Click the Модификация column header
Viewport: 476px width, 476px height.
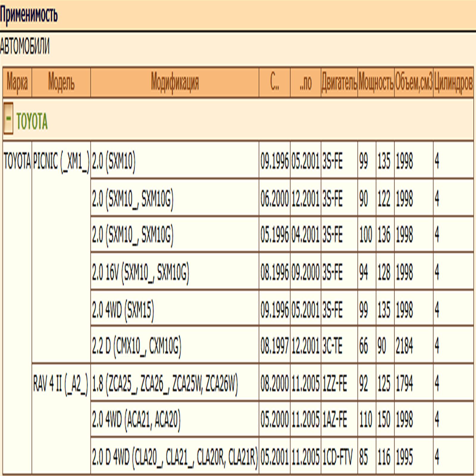pos(175,82)
